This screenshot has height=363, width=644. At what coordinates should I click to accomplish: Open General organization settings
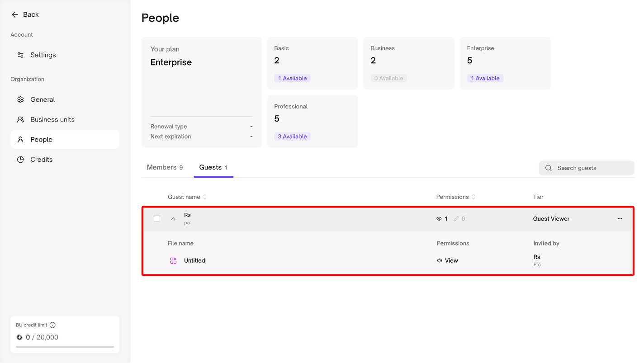click(x=43, y=99)
